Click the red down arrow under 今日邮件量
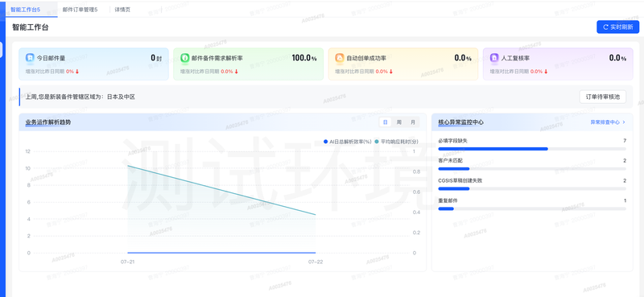This screenshot has height=297, width=644. pyautogui.click(x=76, y=71)
